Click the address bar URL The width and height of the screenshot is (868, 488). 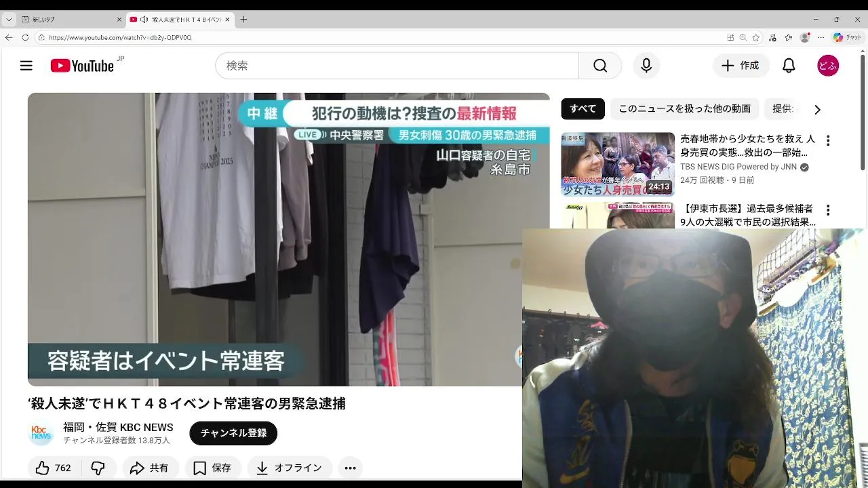click(120, 38)
